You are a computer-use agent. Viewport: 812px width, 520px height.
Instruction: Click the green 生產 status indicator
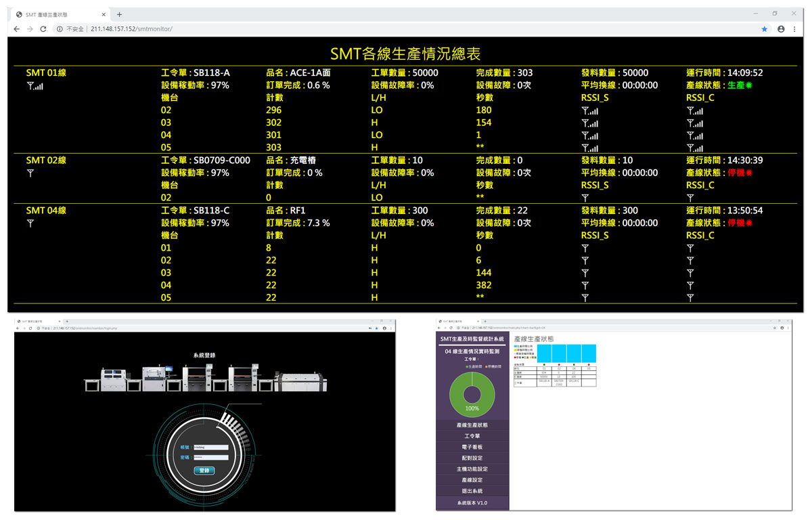click(740, 85)
